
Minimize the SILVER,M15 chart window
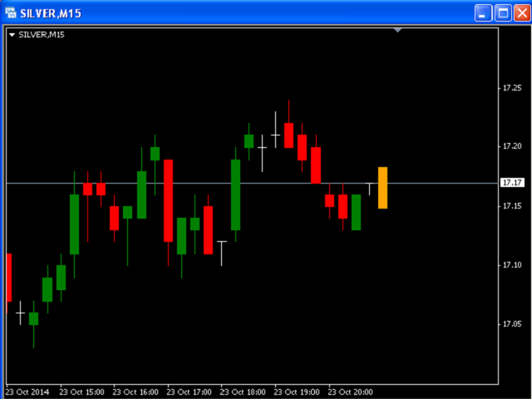(x=483, y=13)
